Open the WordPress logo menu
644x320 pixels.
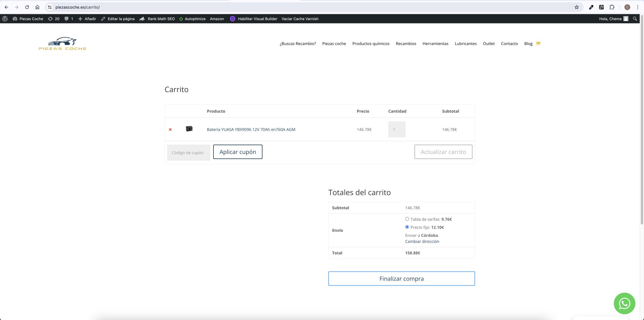coord(5,19)
